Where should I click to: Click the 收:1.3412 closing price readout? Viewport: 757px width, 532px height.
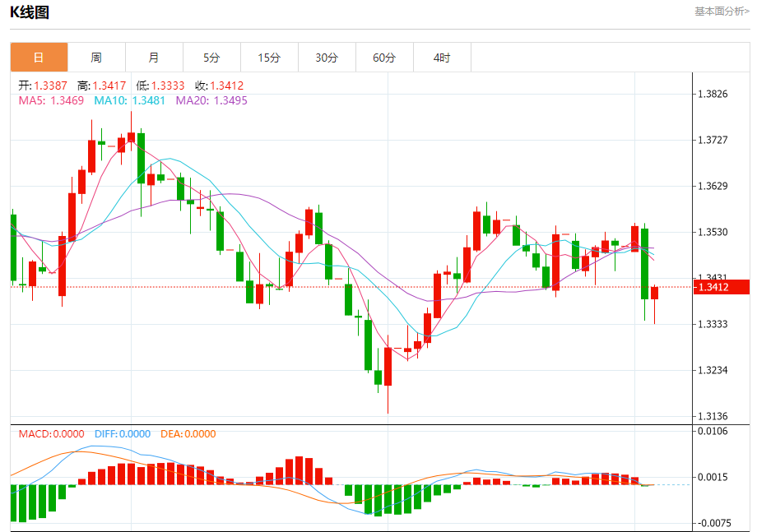point(219,86)
